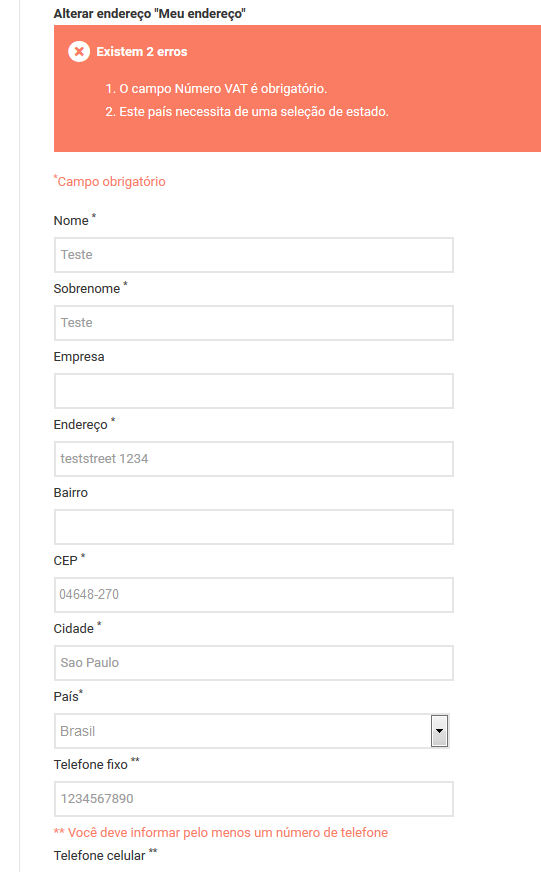Image resolution: width=541 pixels, height=872 pixels.
Task: Open the País dropdown arrow
Action: [439, 731]
